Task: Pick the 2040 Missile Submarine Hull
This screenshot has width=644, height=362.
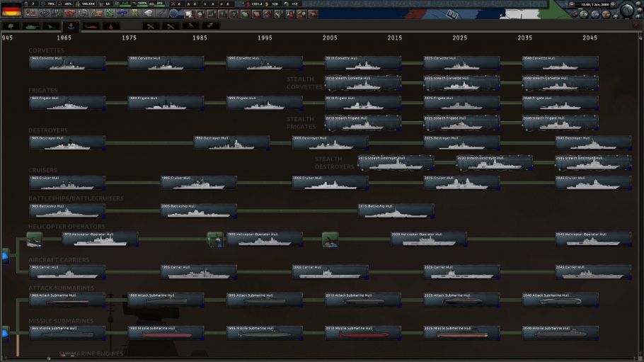Action: [x=560, y=332]
